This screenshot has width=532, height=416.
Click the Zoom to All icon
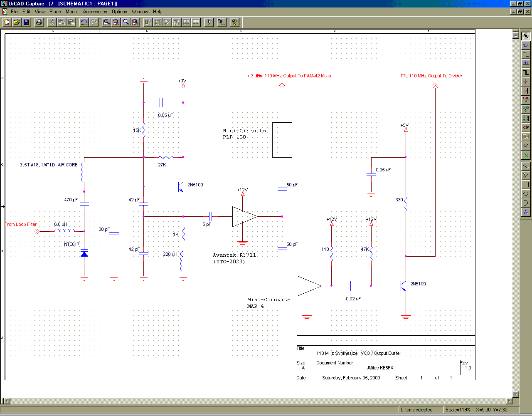coord(135,22)
